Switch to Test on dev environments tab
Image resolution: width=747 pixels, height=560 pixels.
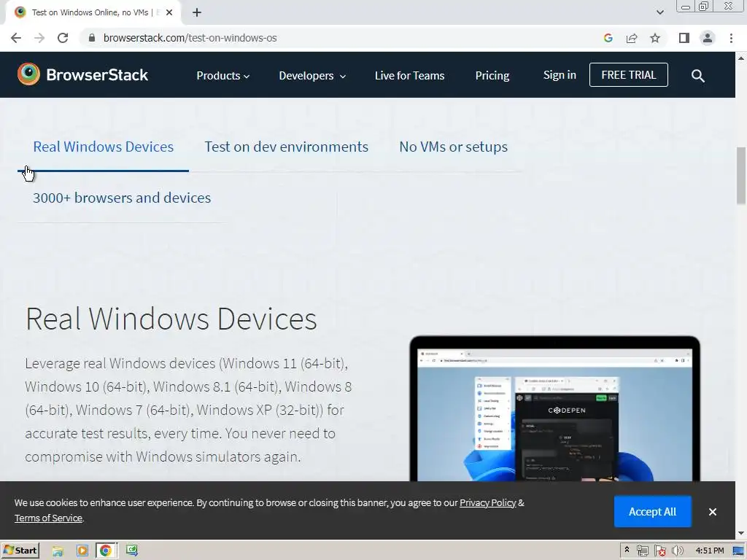tap(286, 147)
